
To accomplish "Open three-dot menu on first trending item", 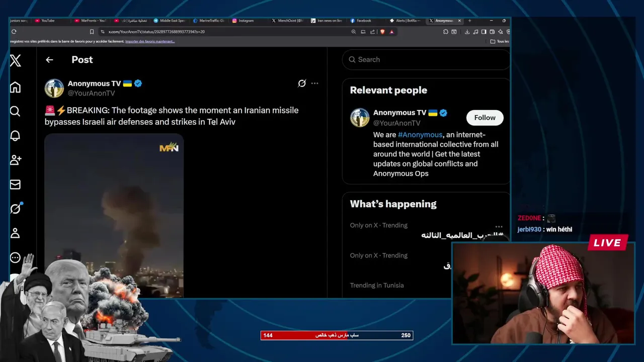I will [x=499, y=227].
